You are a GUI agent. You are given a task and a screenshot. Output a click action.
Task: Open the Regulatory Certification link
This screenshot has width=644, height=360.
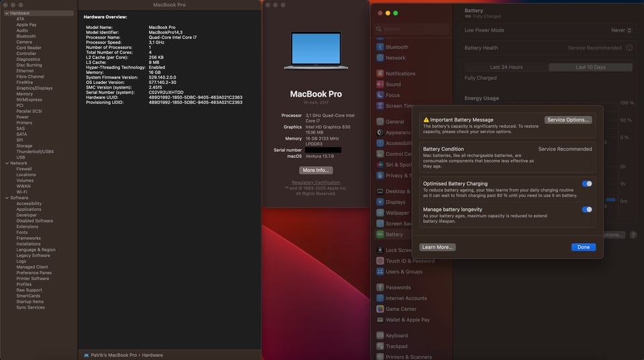click(316, 183)
